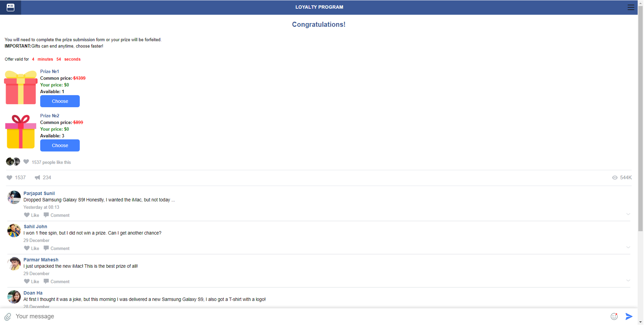Like Parjapat Sunil's comment

(32, 215)
